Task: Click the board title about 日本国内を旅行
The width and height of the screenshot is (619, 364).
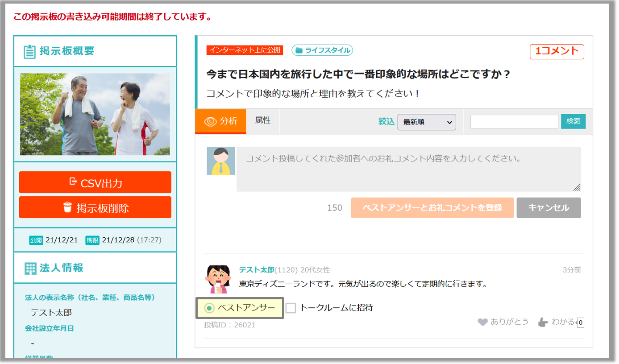Action: [358, 74]
